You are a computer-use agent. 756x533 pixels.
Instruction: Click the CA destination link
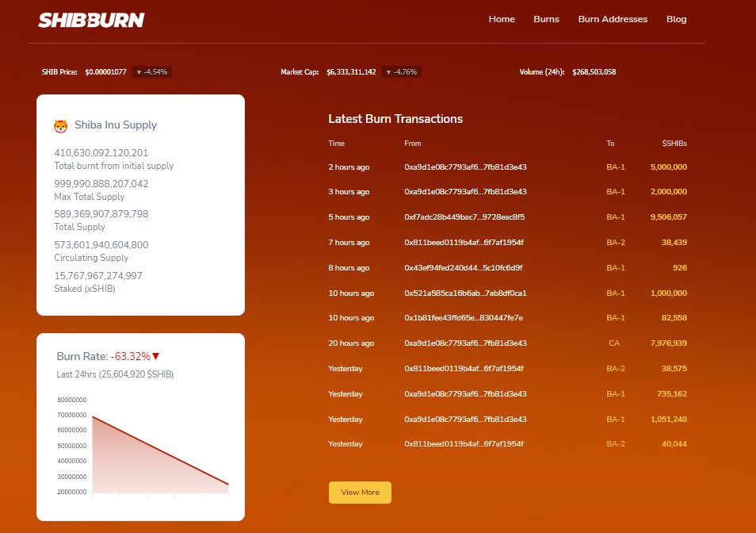click(614, 343)
